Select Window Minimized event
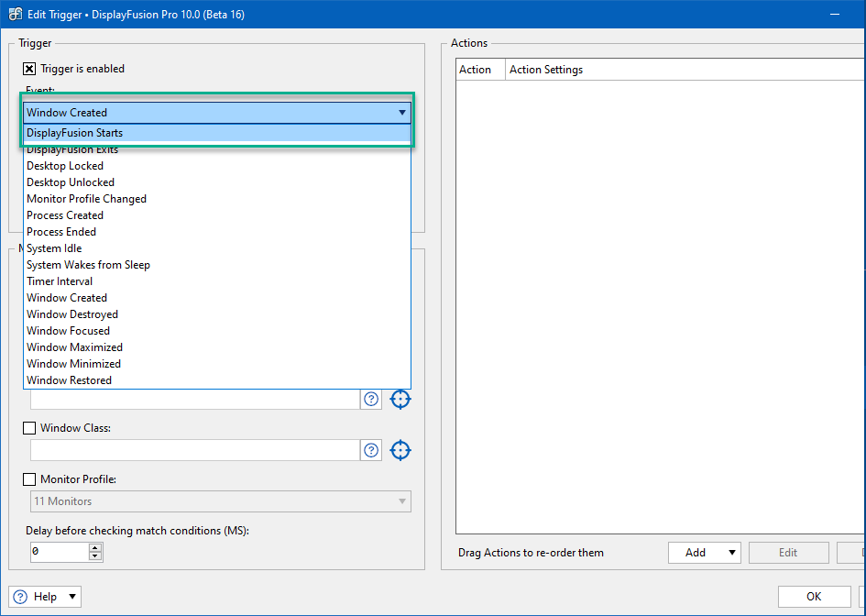 click(x=217, y=364)
